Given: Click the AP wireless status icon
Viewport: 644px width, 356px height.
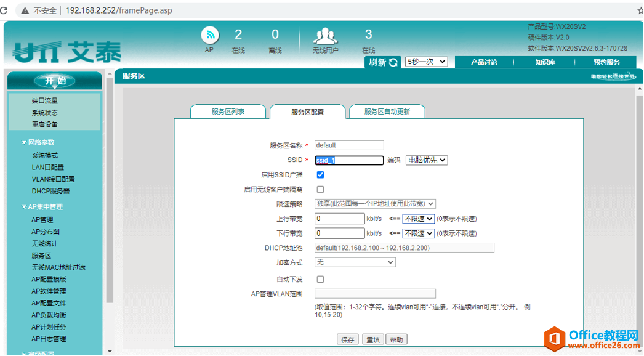Looking at the screenshot, I should pyautogui.click(x=210, y=35).
